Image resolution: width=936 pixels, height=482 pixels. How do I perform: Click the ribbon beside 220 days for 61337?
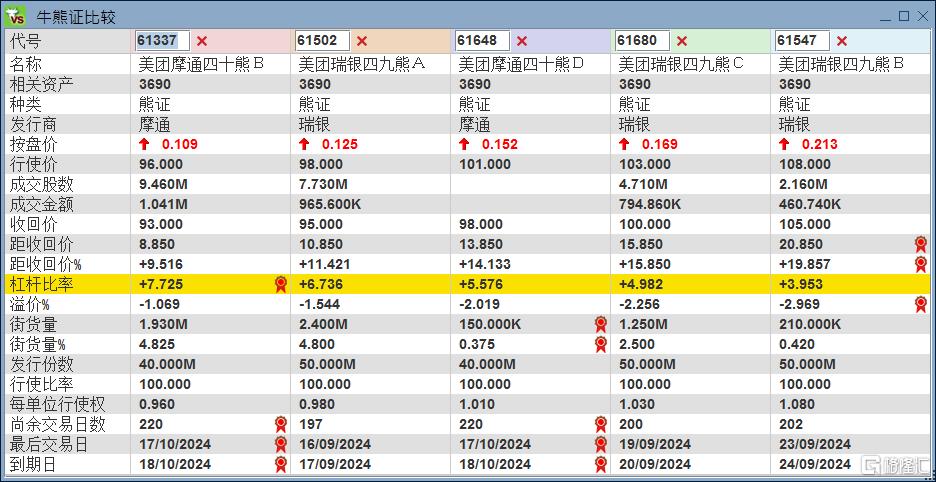pyautogui.click(x=281, y=424)
